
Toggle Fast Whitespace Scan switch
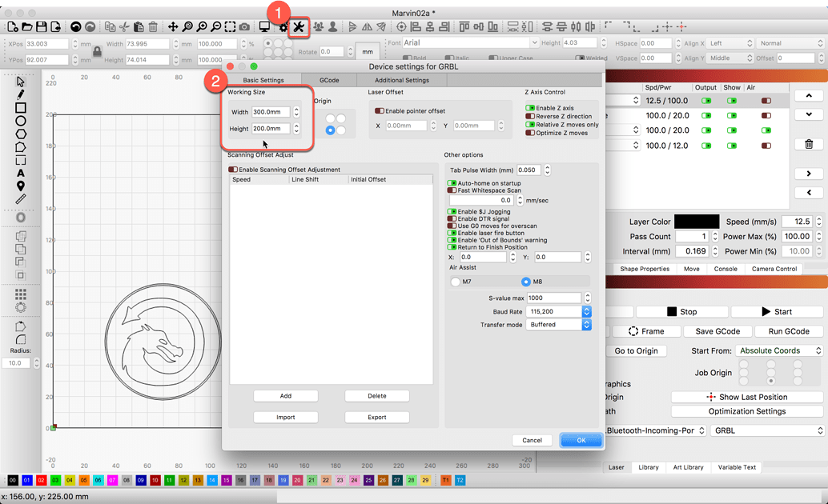pyautogui.click(x=452, y=190)
